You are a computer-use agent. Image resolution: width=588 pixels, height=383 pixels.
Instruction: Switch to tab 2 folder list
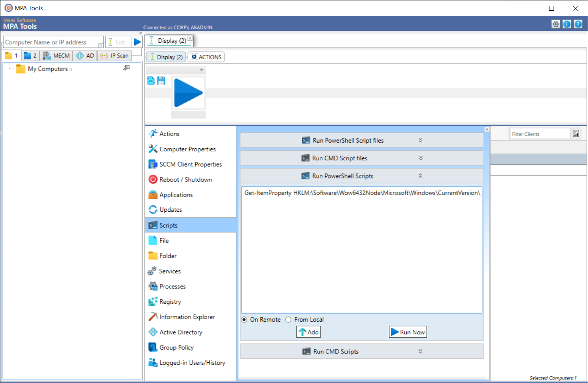(x=31, y=56)
